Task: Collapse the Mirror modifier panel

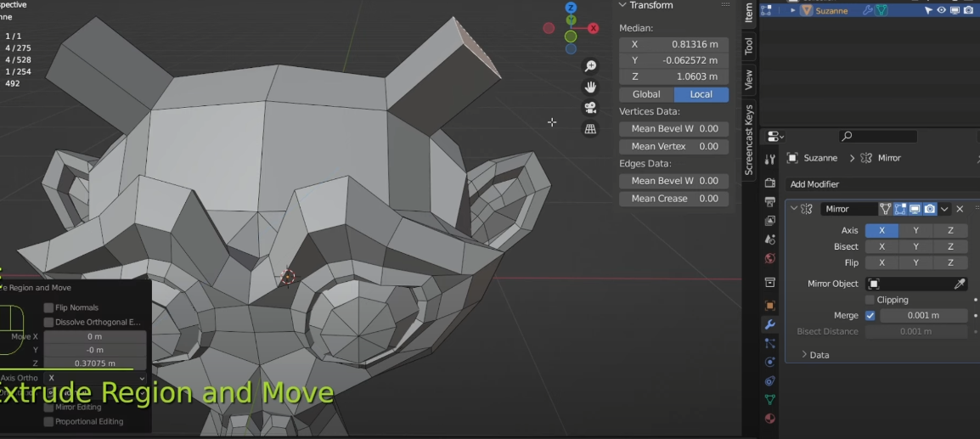Action: point(794,209)
